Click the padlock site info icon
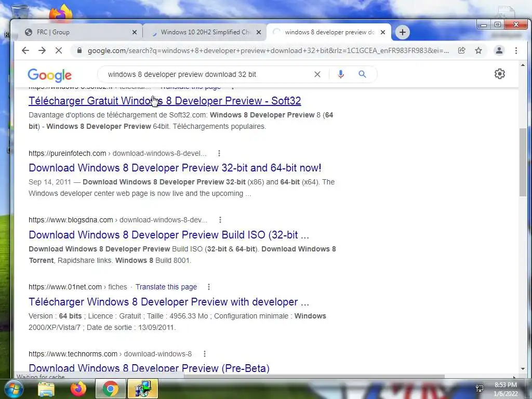The width and height of the screenshot is (532, 399). pos(79,50)
